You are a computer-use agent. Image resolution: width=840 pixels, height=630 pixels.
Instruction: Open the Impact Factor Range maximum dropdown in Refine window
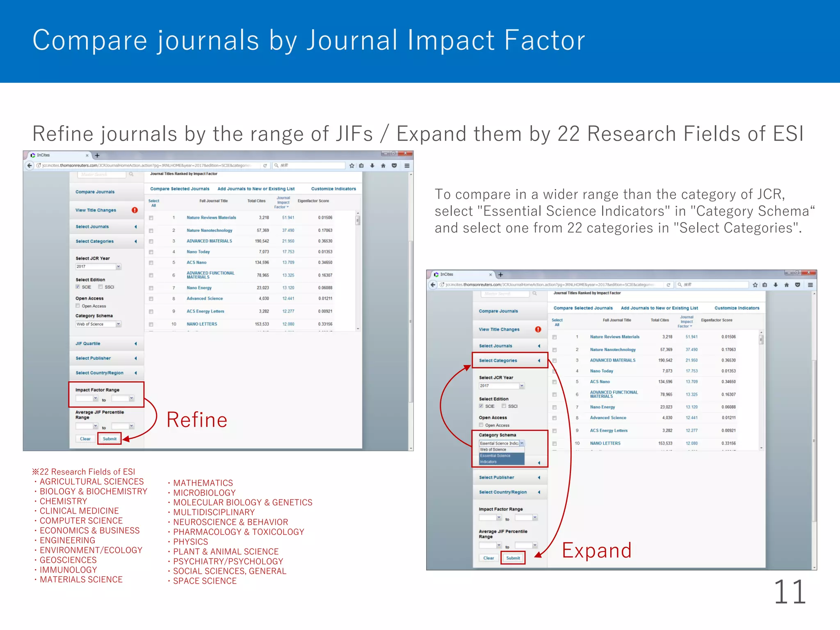click(123, 398)
